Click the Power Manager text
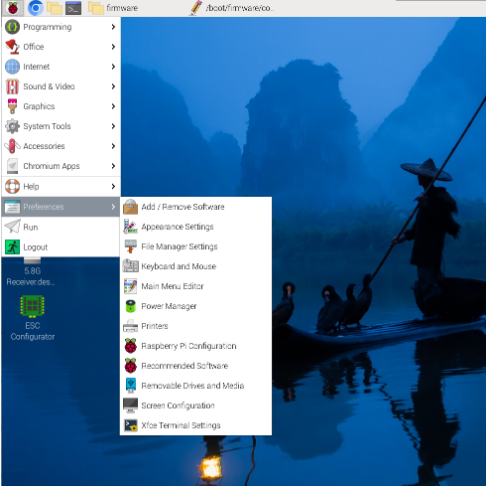Screen dimensions: 486x486 pyautogui.click(x=169, y=306)
